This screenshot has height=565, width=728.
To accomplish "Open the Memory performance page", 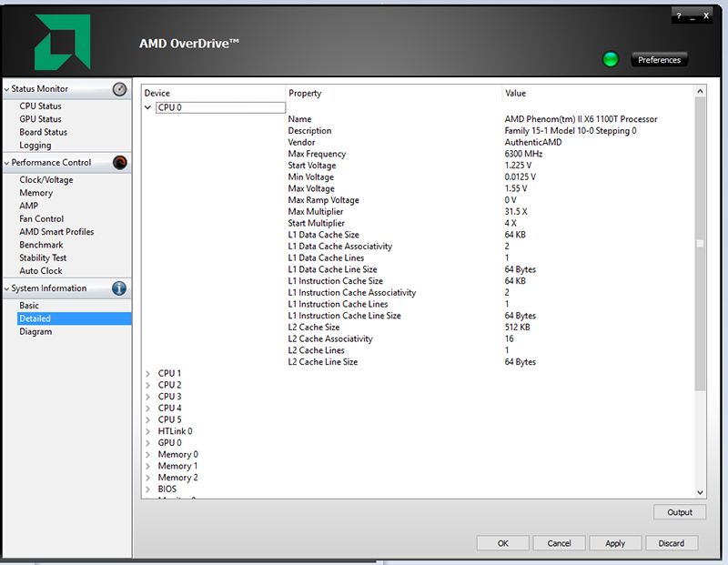I will coord(36,193).
